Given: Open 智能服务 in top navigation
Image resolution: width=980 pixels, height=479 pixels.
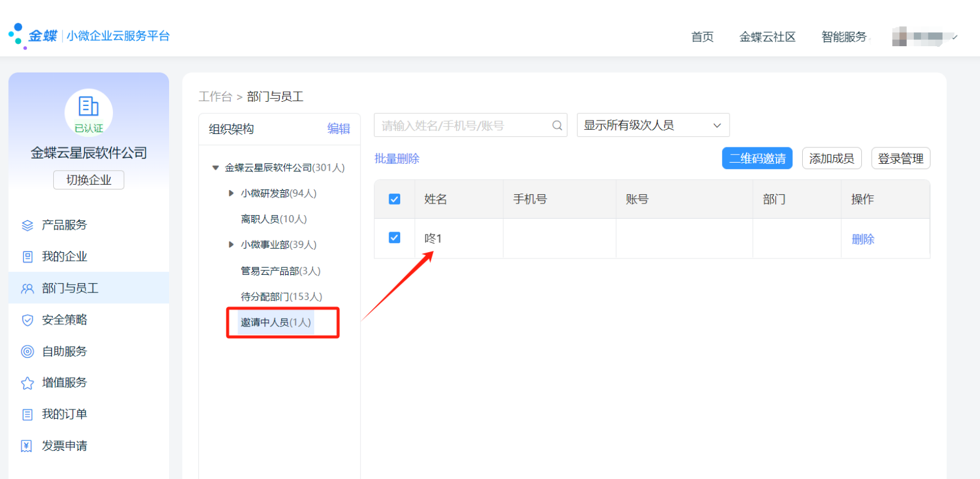Looking at the screenshot, I should (844, 37).
